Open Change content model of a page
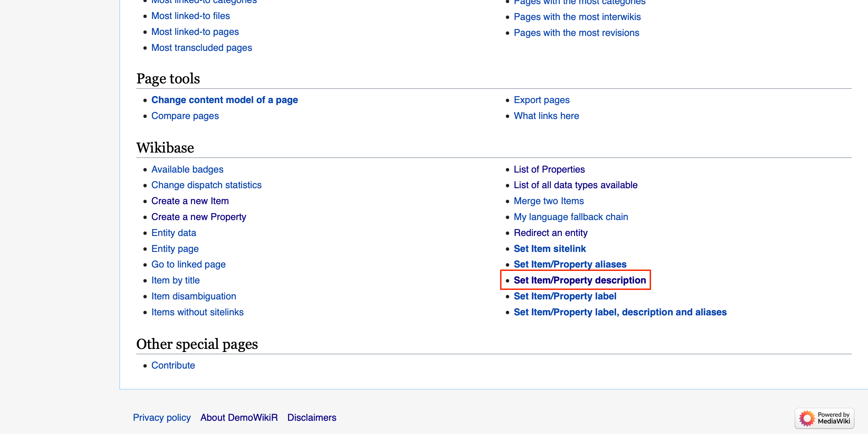The image size is (868, 434). (x=224, y=100)
